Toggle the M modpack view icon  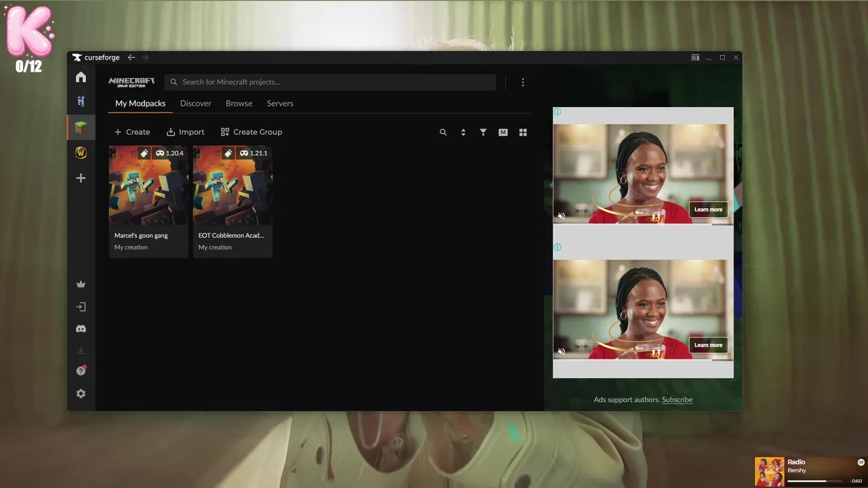503,132
